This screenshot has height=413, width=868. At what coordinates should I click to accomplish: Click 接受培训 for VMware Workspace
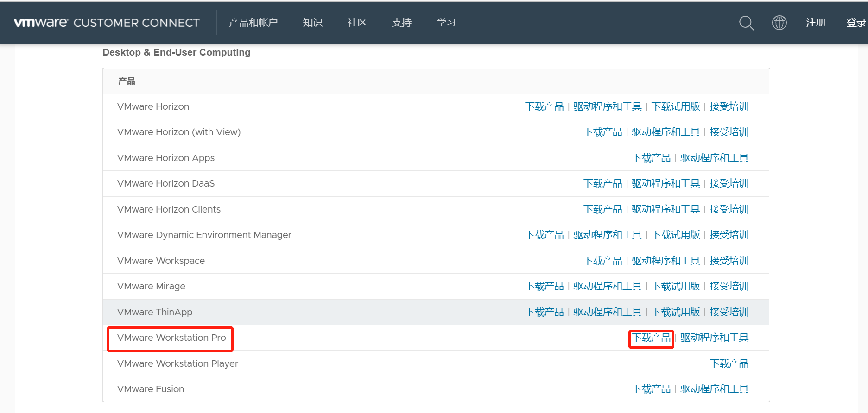point(729,261)
